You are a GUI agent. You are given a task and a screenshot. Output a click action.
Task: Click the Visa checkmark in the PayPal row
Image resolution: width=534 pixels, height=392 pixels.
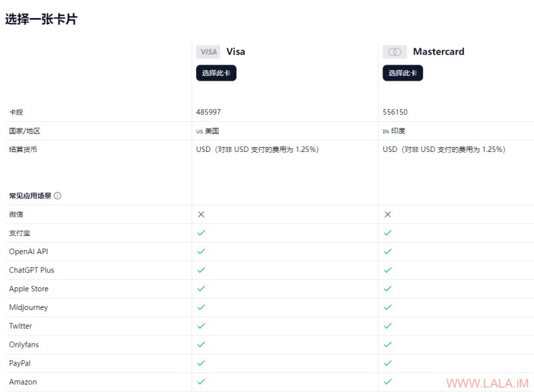[x=202, y=363]
